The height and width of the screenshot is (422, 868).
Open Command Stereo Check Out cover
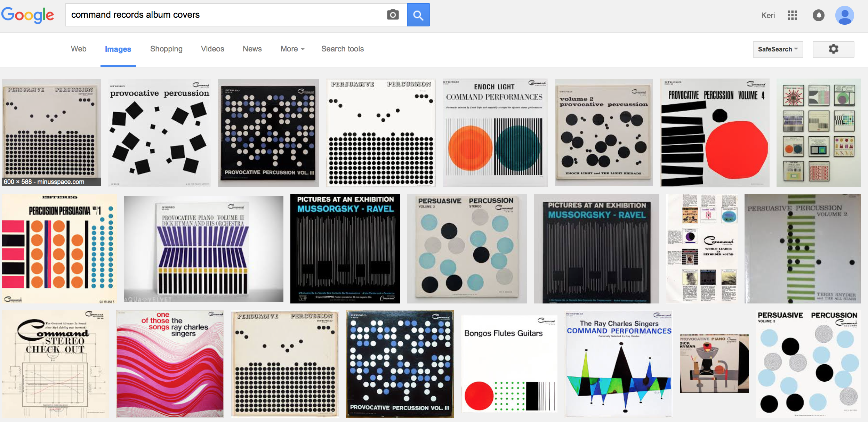click(x=55, y=364)
